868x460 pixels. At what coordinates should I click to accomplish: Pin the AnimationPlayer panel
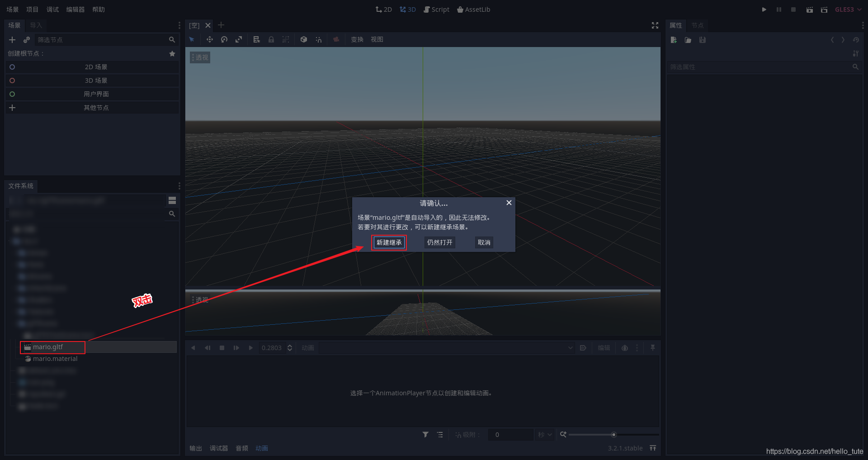tap(653, 348)
